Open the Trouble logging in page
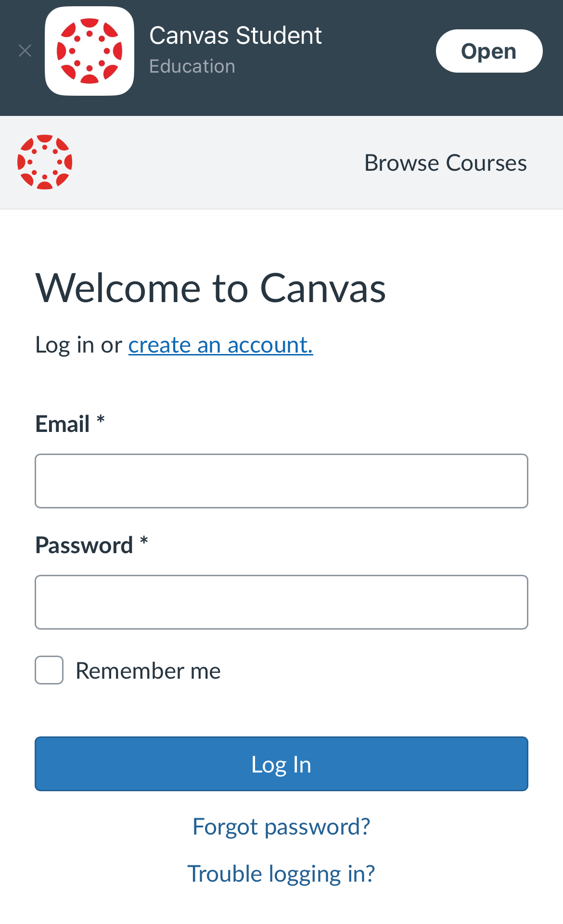Screen dimensions: 563x924 coord(281,874)
